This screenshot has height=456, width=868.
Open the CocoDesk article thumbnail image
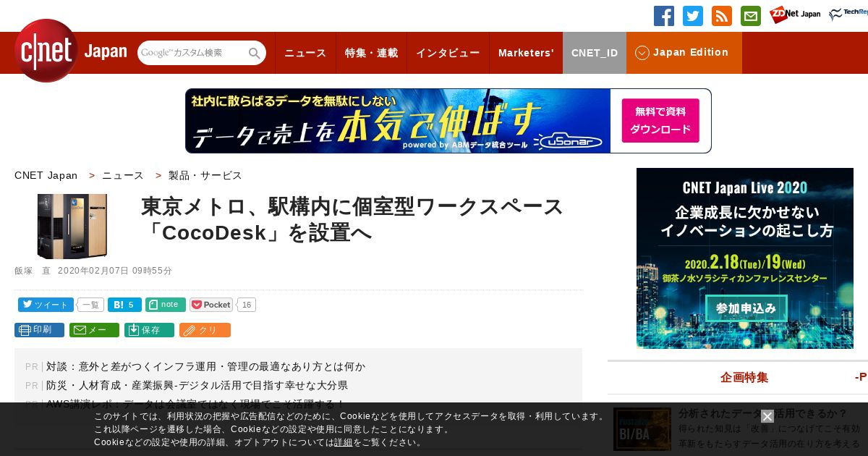click(x=72, y=226)
